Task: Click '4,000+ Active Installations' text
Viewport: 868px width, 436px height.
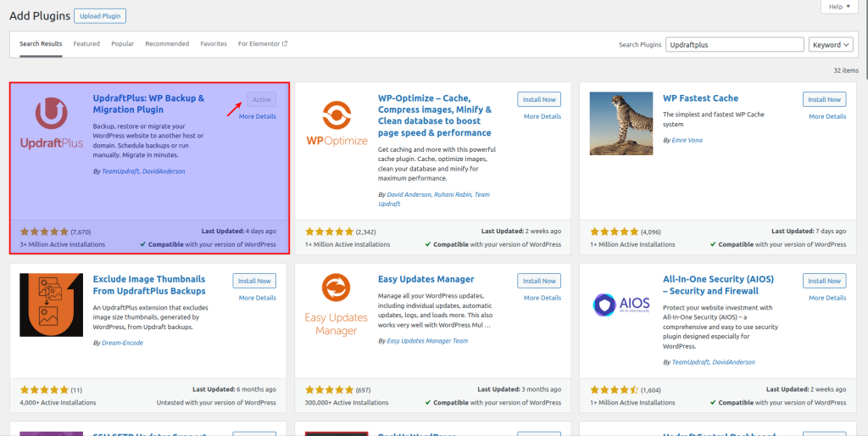Action: click(58, 403)
